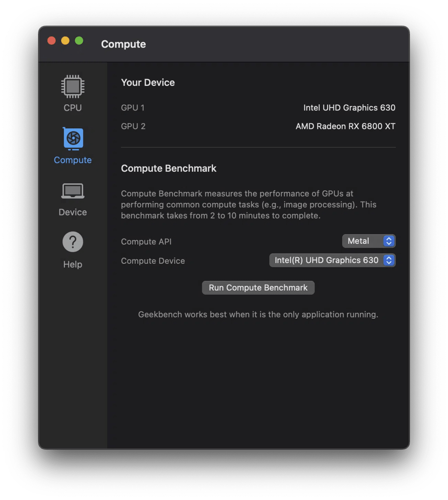Click the GPU 1 label

133,108
